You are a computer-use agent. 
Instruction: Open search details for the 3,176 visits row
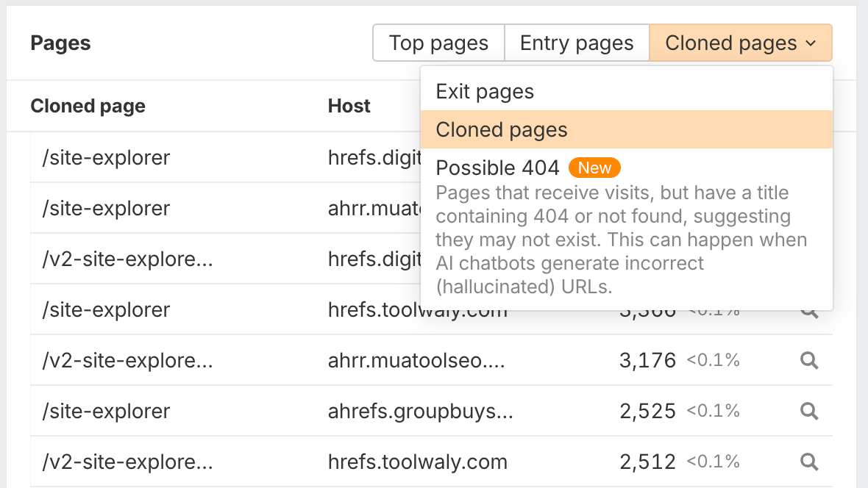[x=809, y=360]
